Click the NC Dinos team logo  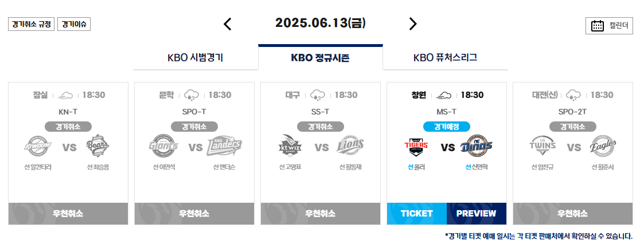pyautogui.click(x=477, y=147)
